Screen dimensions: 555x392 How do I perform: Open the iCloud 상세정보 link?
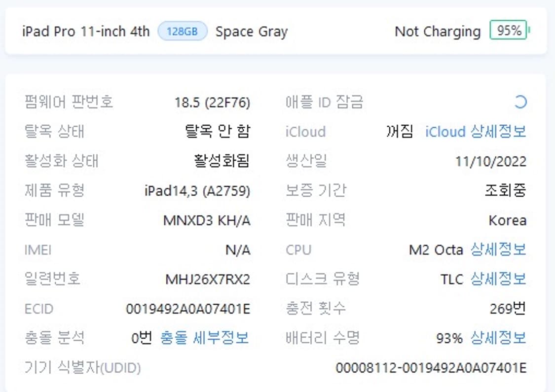pos(476,132)
